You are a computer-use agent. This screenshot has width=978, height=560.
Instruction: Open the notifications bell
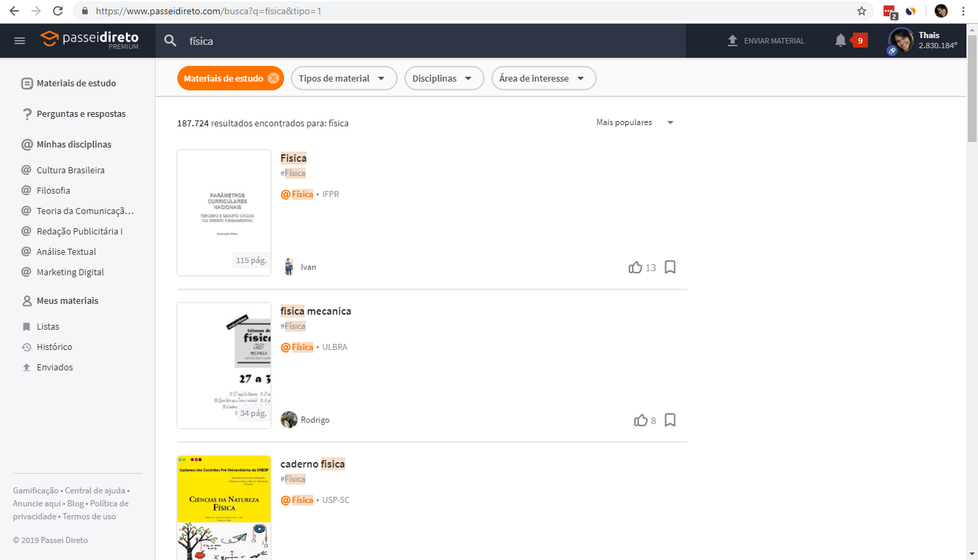click(x=841, y=41)
